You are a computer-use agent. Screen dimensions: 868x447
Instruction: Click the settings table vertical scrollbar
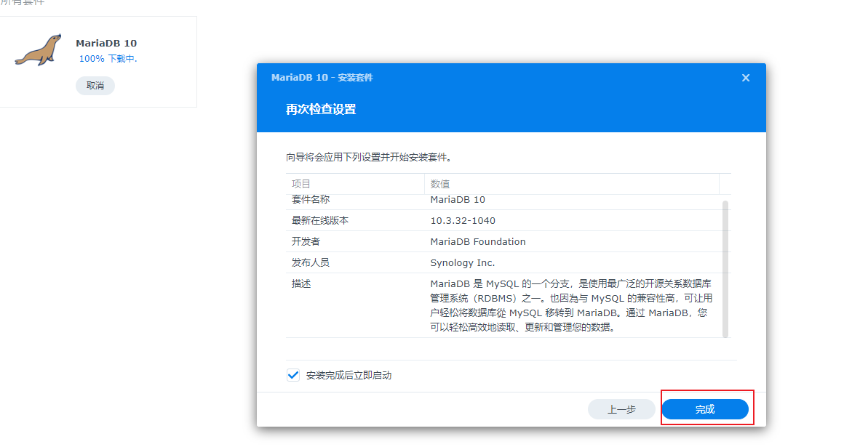(725, 269)
